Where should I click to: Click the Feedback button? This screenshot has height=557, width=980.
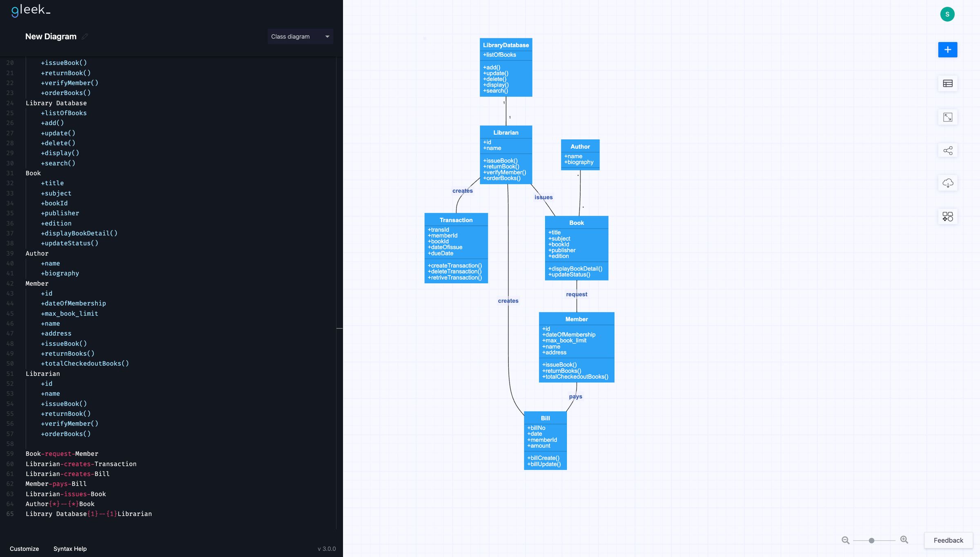tap(948, 540)
